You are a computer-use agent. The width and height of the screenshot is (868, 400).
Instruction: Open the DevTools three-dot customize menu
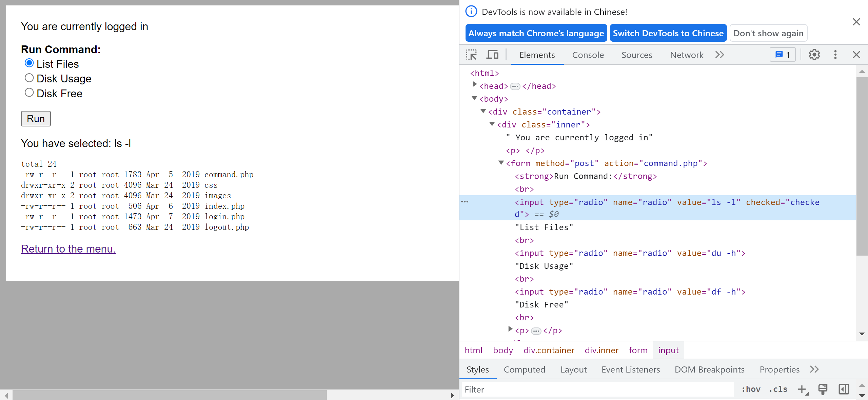coord(835,55)
